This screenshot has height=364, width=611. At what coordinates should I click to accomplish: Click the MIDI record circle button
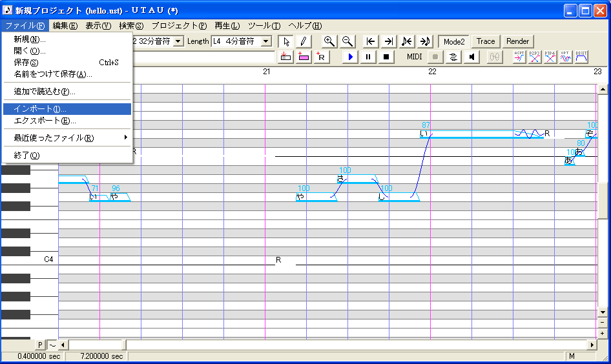click(435, 57)
